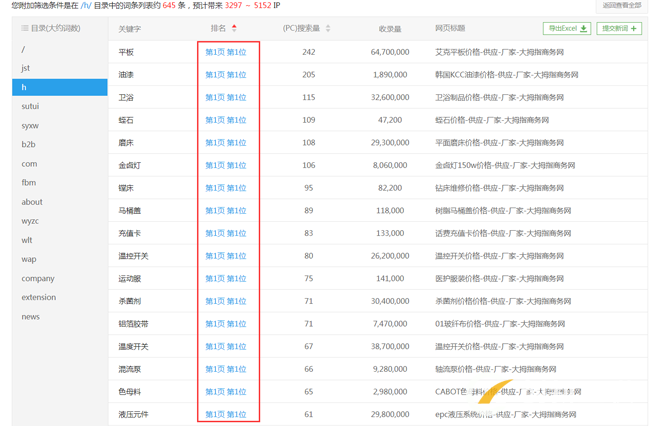Viewport: 650px width, 426px height.
Task: Open the ranking link for 液压元件
Action: click(226, 414)
